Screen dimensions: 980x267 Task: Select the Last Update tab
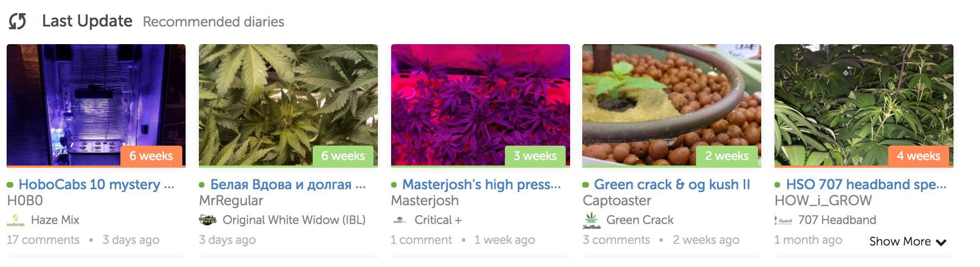coord(87,21)
